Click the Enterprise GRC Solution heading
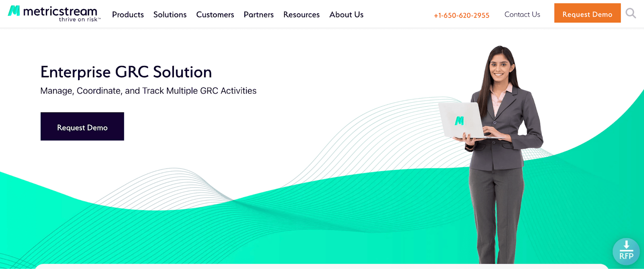The height and width of the screenshot is (269, 644). (126, 72)
